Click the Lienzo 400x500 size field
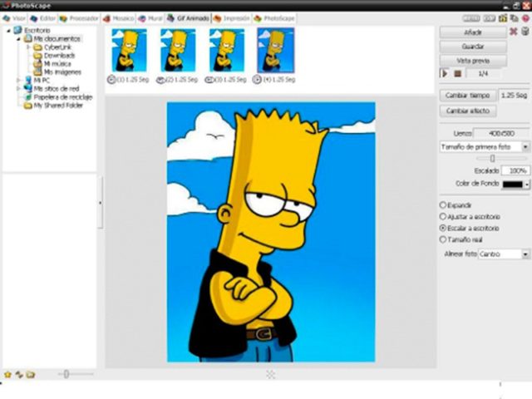The height and width of the screenshot is (399, 532). tap(501, 133)
